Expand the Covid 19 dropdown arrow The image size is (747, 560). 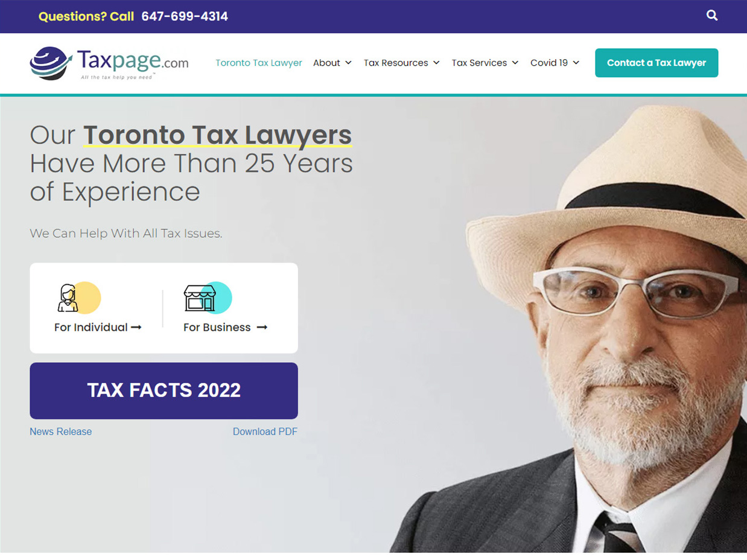[x=576, y=63]
